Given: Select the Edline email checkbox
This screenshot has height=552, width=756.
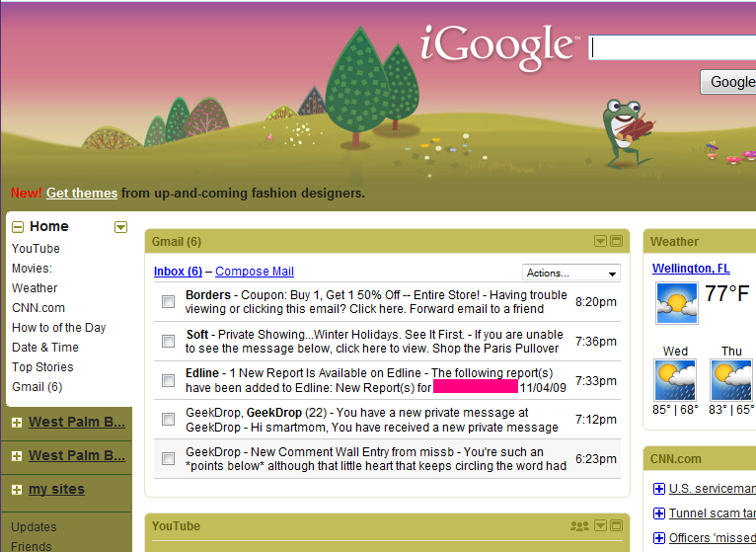Looking at the screenshot, I should (x=168, y=380).
